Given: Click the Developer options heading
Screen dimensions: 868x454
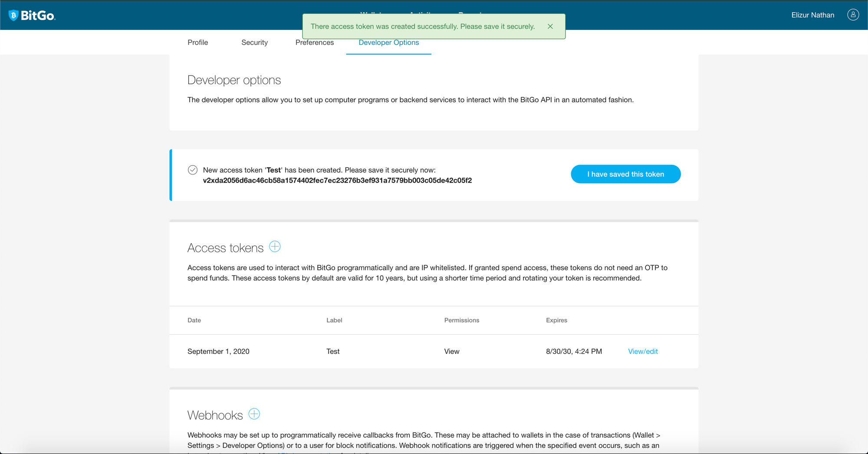Looking at the screenshot, I should pos(234,80).
